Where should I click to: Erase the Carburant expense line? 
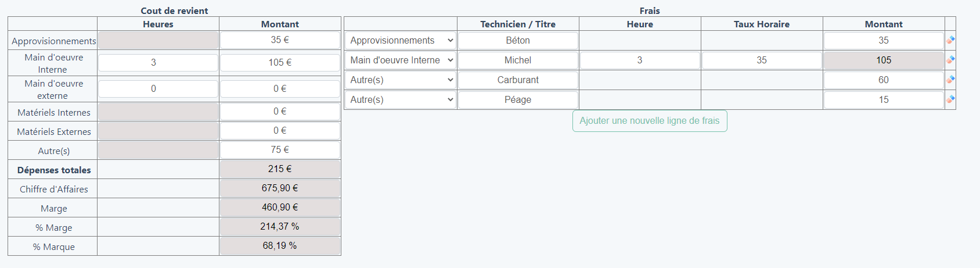[950, 80]
